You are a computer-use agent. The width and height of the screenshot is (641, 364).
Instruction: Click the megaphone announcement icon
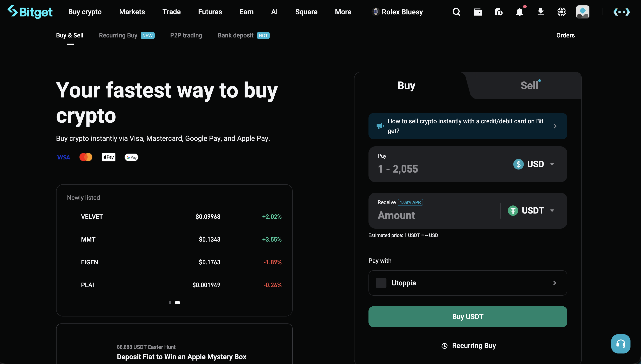coord(380,126)
